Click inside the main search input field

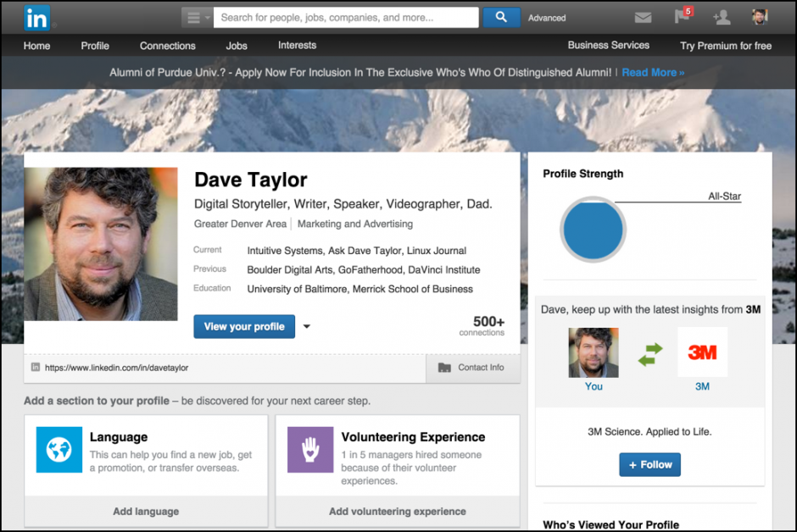coord(346,17)
